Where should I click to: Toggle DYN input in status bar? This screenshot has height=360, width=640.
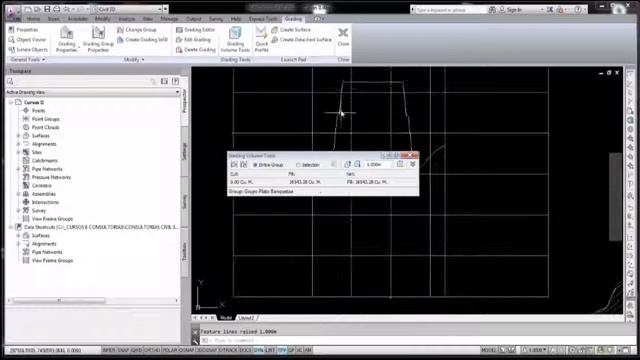click(x=258, y=350)
